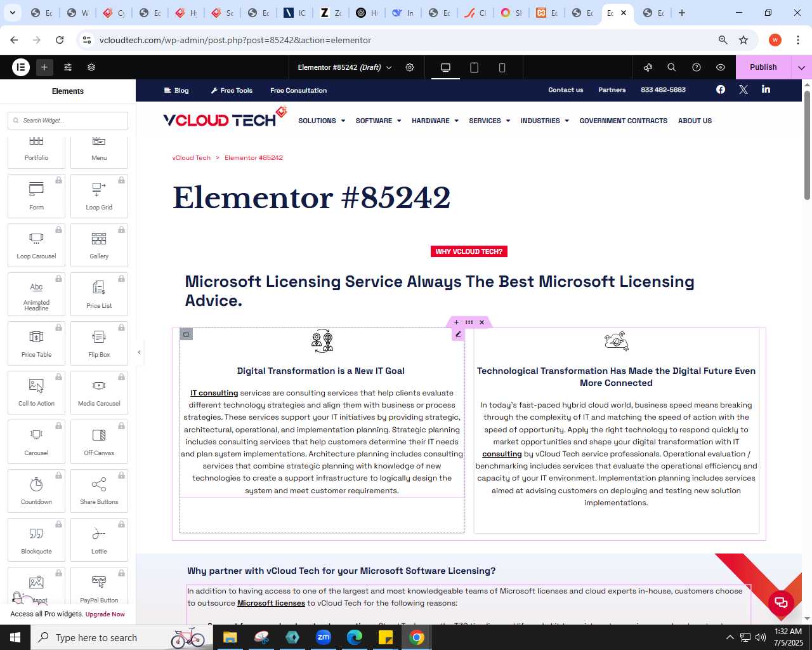
Task: Select the Loop Grid widget
Action: [99, 196]
